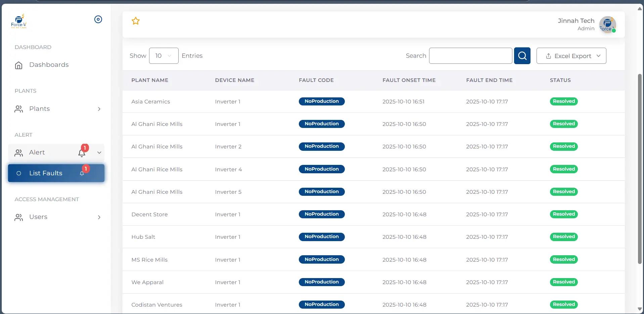Viewport: 644px width, 314px height.
Task: Expand the Plants menu
Action: pyautogui.click(x=56, y=109)
